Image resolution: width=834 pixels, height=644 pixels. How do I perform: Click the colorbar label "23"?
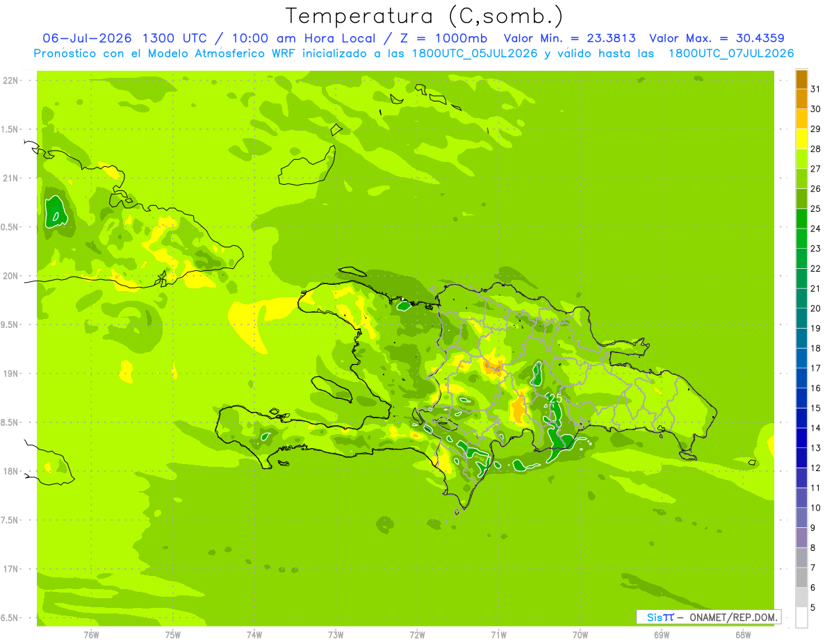pyautogui.click(x=816, y=249)
